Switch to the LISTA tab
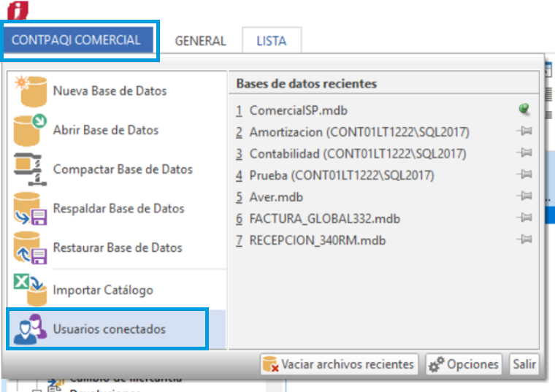555x392 pixels. 272,41
